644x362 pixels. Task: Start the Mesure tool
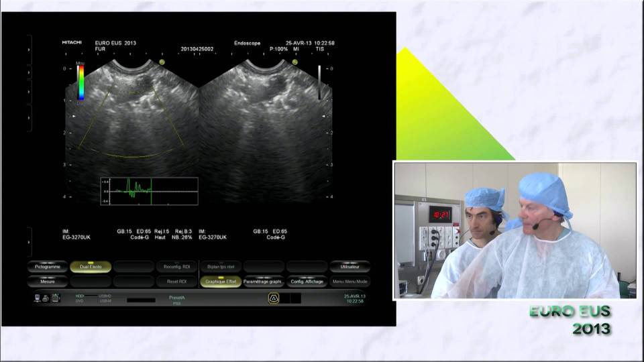pyautogui.click(x=48, y=282)
